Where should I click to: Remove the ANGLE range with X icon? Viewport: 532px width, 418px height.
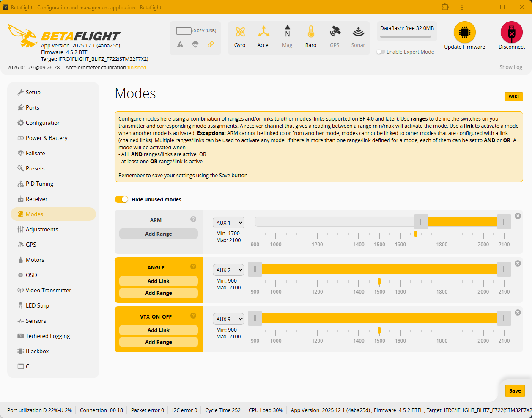point(518,264)
